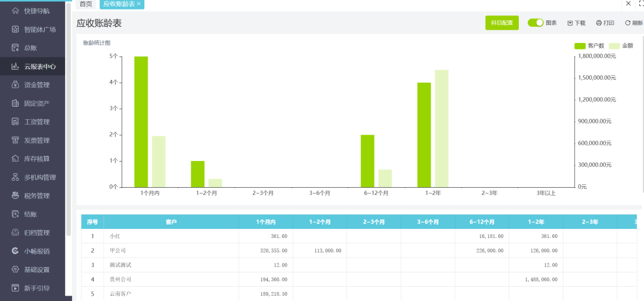Click the green 科目配置 button
Screen dimensions: 644x301
point(501,23)
